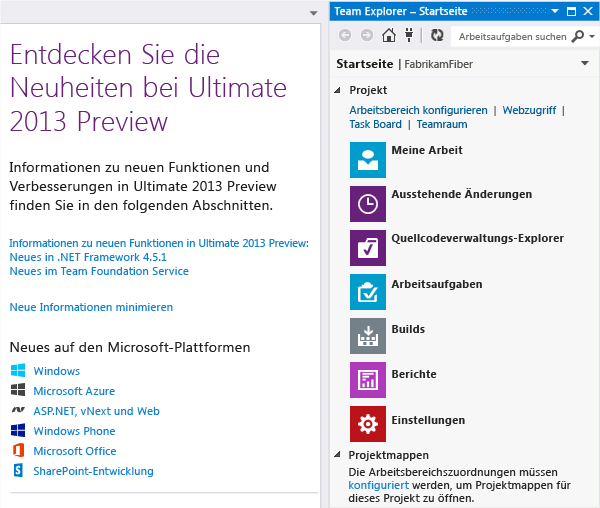Open Arbeitsbereich konfigurieren link
This screenshot has width=600, height=508.
418,110
